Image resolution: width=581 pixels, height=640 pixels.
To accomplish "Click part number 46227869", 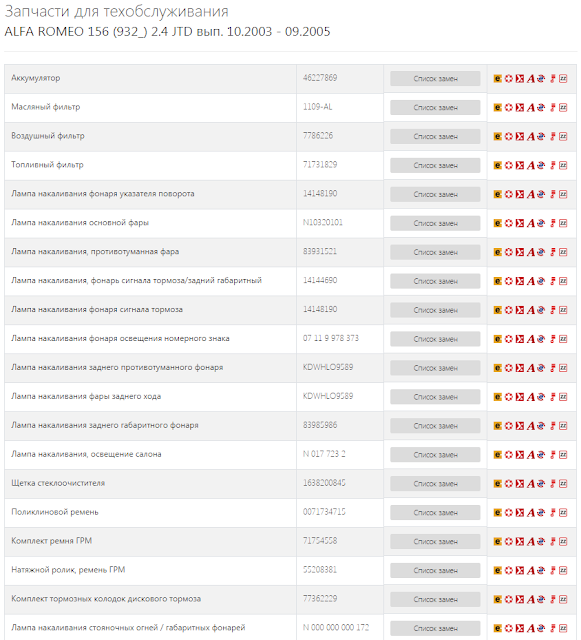I will (x=320, y=78).
